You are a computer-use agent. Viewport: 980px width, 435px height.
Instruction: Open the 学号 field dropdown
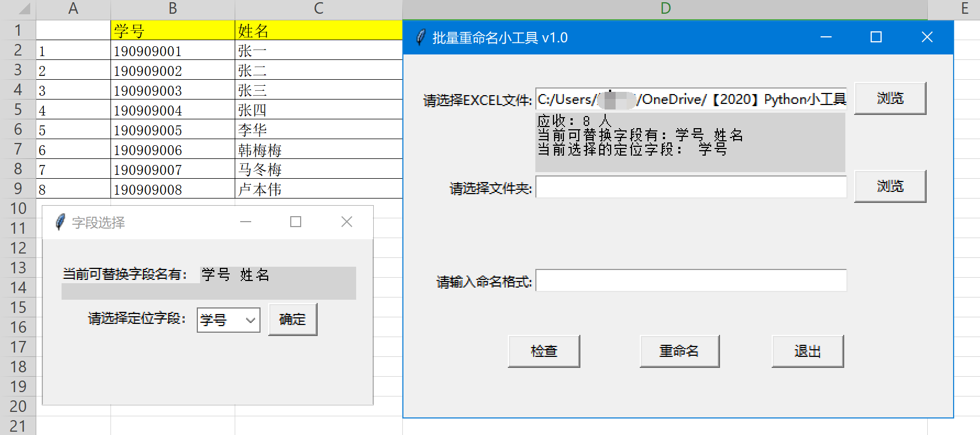point(229,320)
